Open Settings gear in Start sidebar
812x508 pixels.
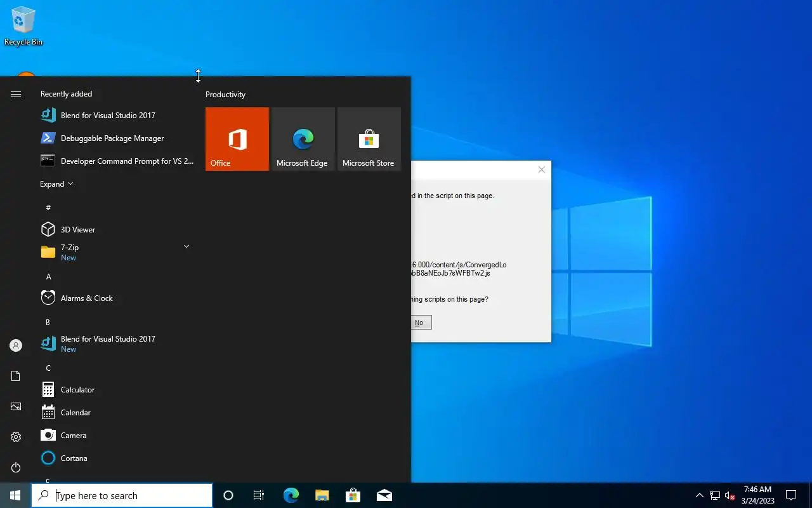coord(16,437)
